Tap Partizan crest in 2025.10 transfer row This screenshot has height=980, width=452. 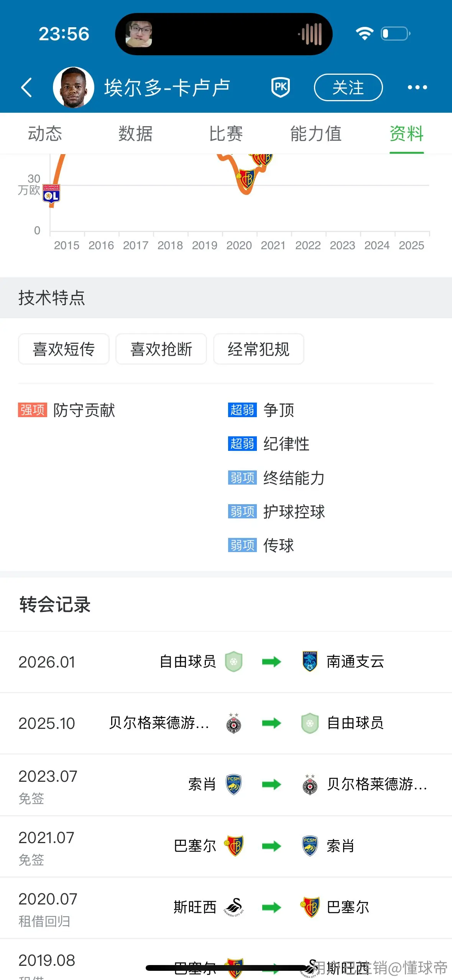[233, 723]
